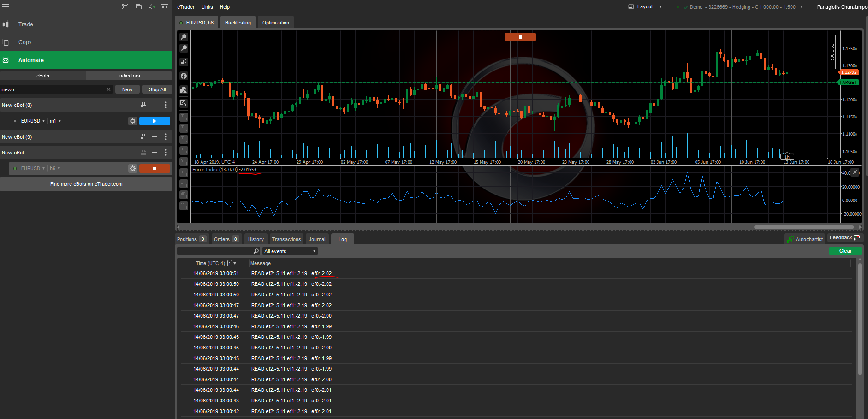This screenshot has width=868, height=419.
Task: Toggle fullscreen mode icon
Action: 125,7
